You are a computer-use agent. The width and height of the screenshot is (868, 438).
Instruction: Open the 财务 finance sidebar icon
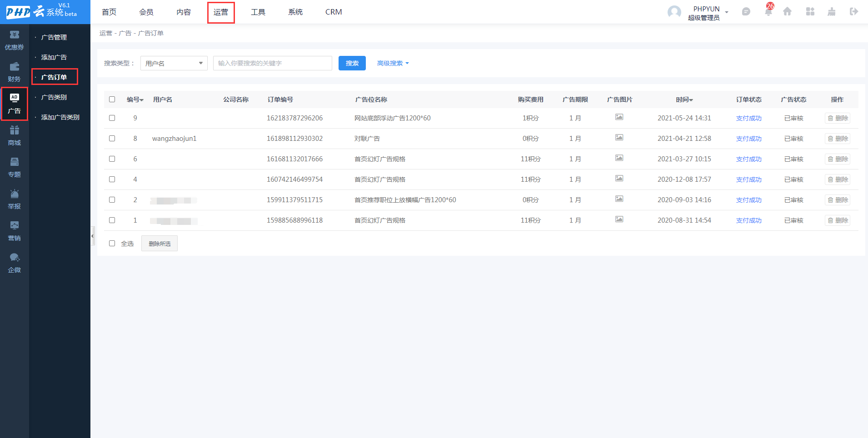(15, 72)
